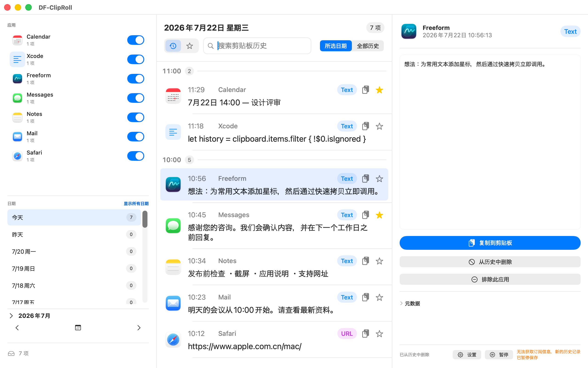
Task: Click 显示所有日期 link
Action: pos(136,204)
